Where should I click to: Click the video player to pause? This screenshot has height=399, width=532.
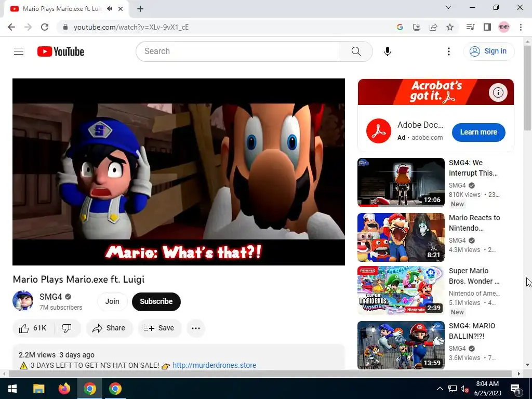tap(179, 171)
